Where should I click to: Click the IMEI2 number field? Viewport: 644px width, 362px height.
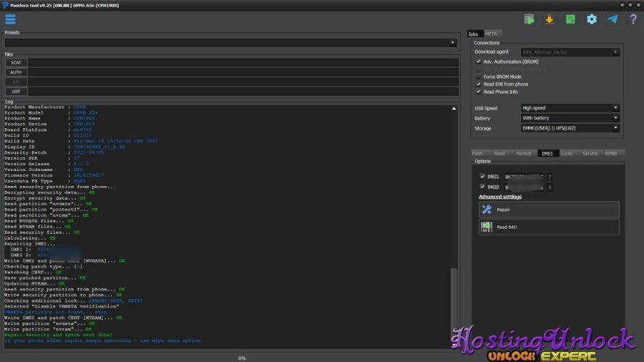524,188
